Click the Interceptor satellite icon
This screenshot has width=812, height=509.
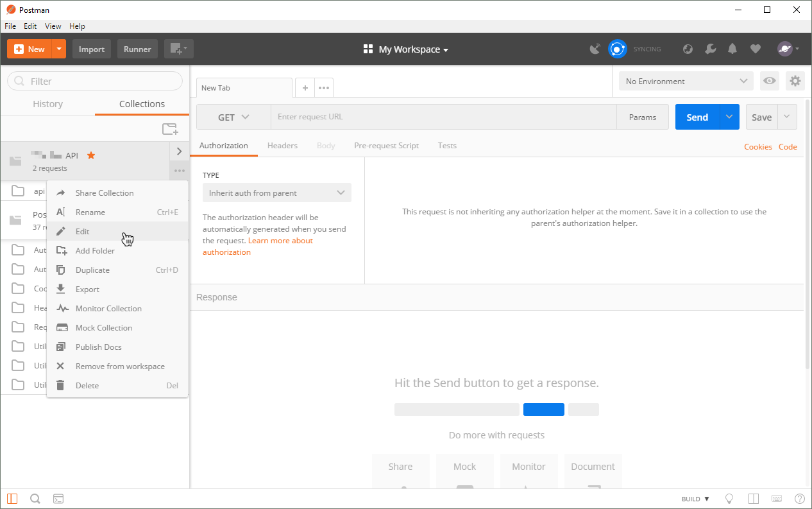click(x=595, y=49)
